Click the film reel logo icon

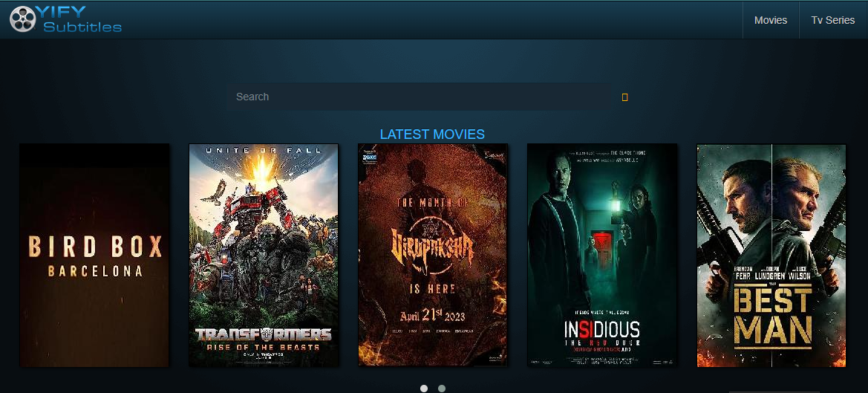coord(23,19)
